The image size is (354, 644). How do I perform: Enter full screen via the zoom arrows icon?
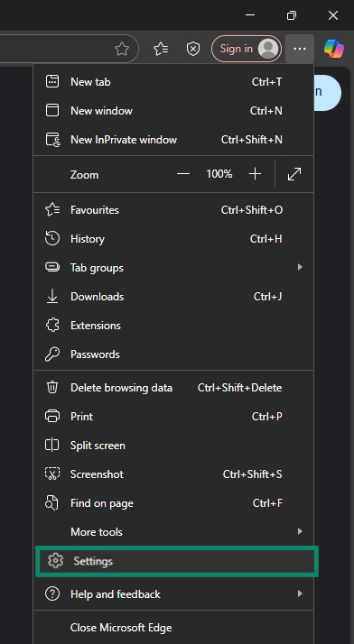(294, 174)
